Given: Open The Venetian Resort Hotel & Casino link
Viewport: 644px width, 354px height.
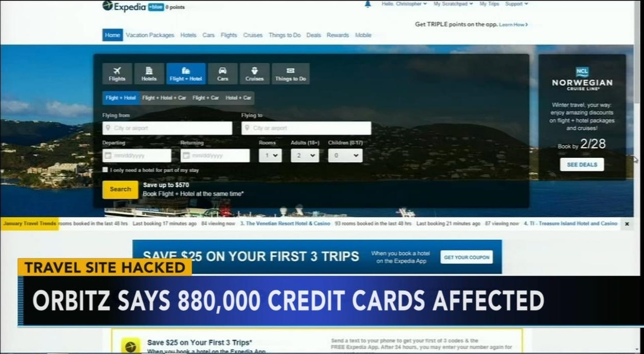Looking at the screenshot, I should click(285, 223).
